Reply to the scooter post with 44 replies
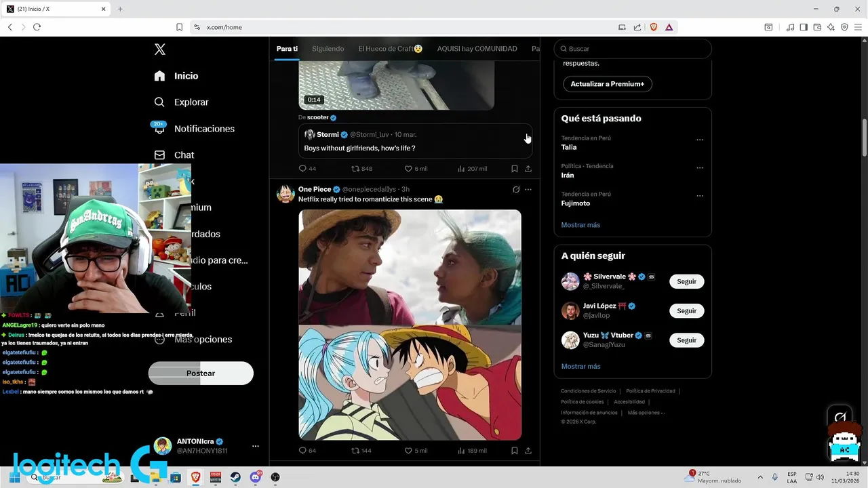 click(307, 169)
